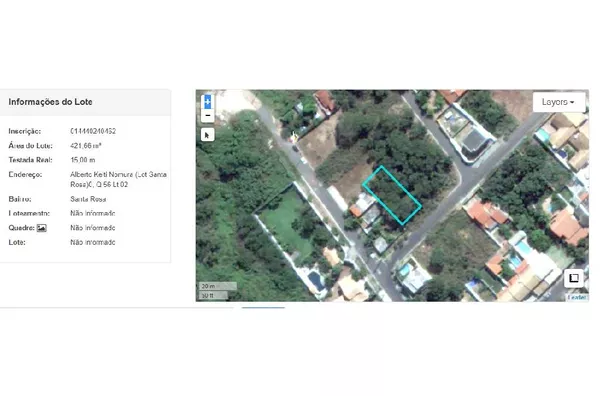Click the Loteamento label
Image resolution: width=600 pixels, height=396 pixels.
click(29, 213)
